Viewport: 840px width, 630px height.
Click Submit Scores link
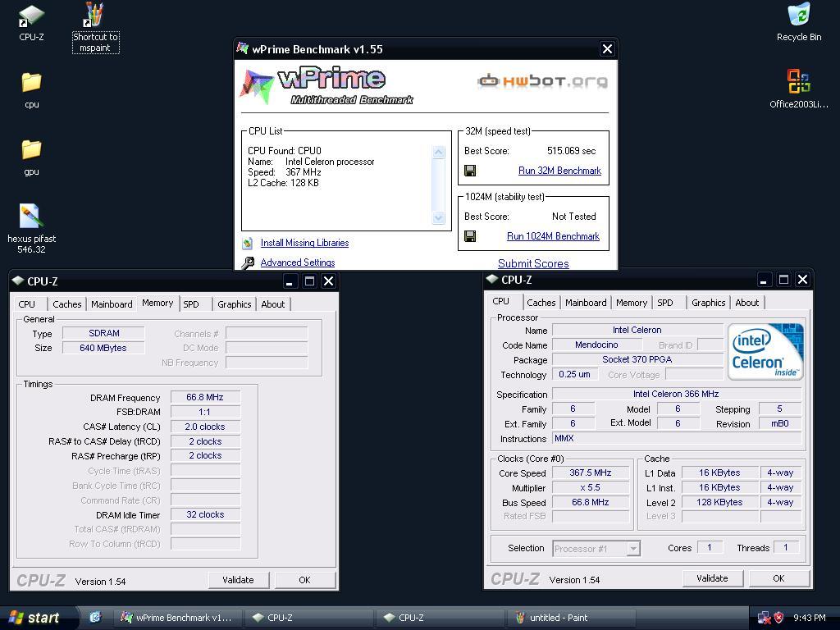click(x=533, y=263)
